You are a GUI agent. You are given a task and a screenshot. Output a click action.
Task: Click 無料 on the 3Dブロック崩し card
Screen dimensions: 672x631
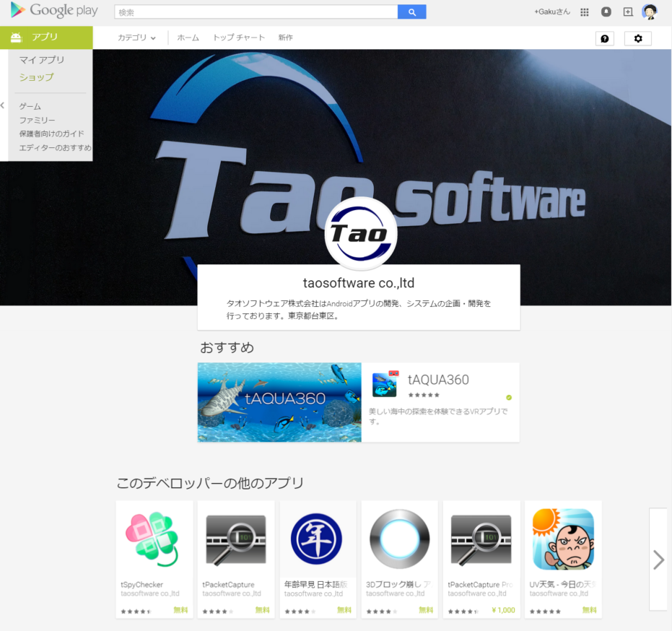[426, 610]
